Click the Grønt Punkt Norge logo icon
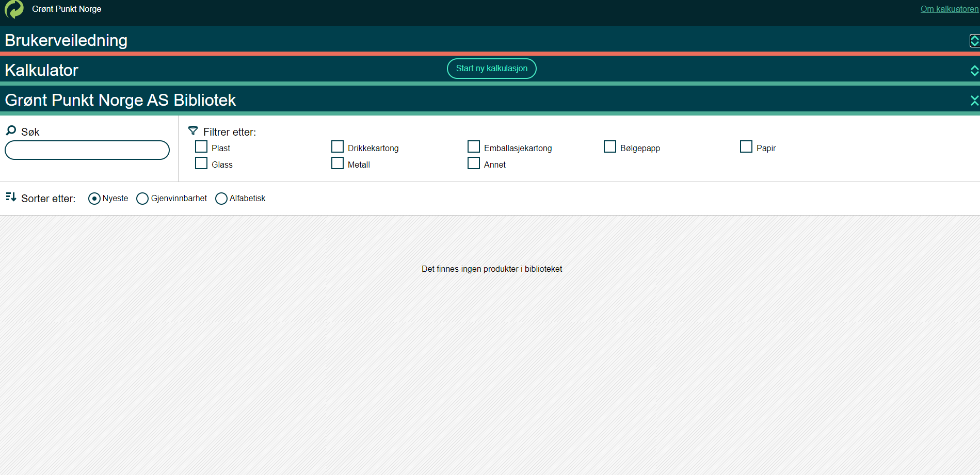This screenshot has width=980, height=475. point(14,9)
